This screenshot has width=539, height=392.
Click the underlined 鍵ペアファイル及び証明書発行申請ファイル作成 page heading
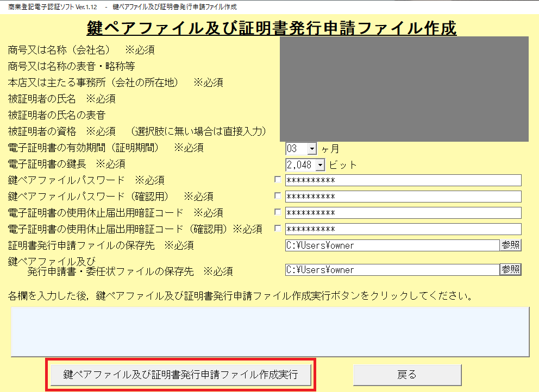[x=271, y=28]
